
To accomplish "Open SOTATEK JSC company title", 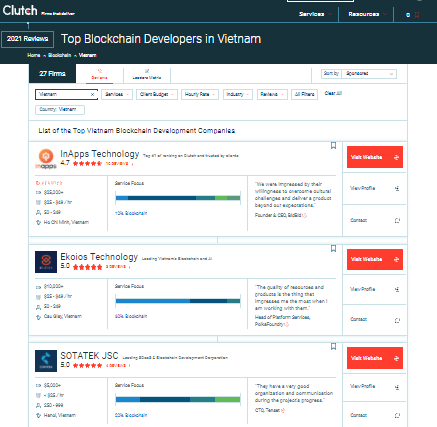I will (x=89, y=356).
